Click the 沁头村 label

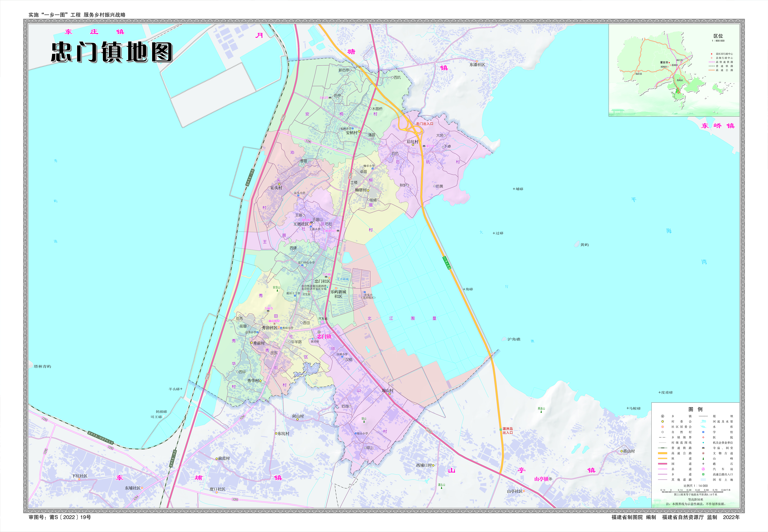276,188
